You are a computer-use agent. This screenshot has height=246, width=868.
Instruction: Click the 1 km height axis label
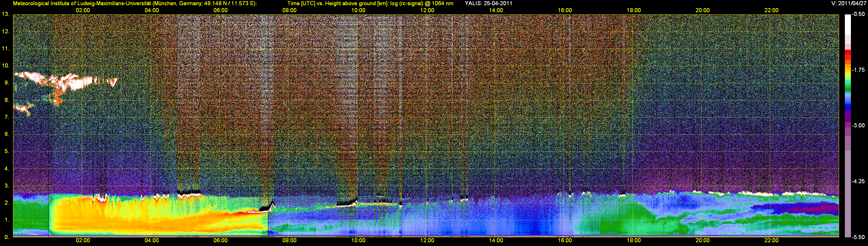[x=6, y=220]
